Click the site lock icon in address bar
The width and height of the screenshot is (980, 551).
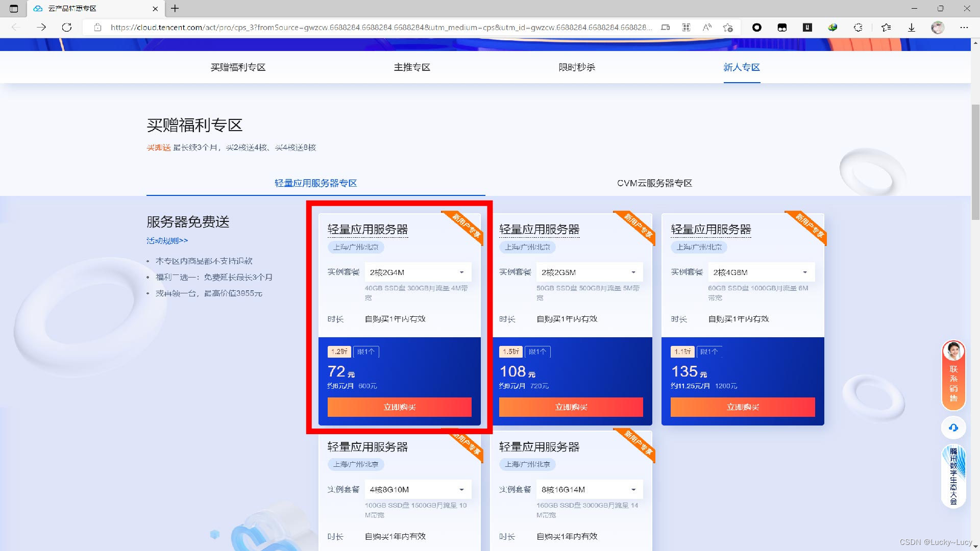(x=97, y=28)
